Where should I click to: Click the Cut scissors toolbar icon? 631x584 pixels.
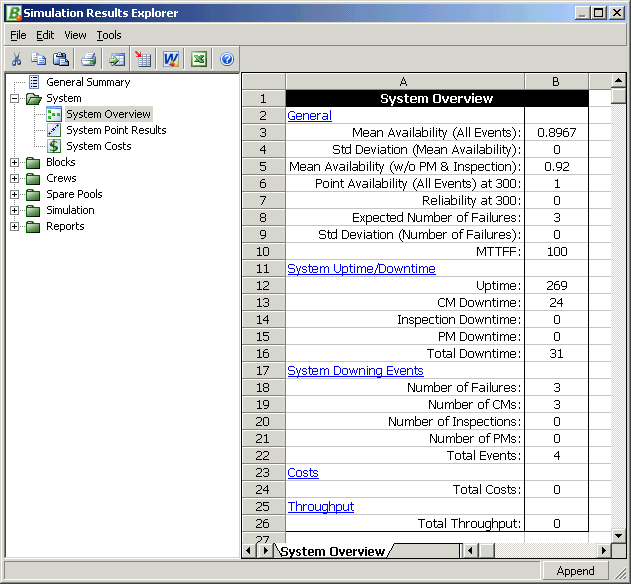pos(16,59)
